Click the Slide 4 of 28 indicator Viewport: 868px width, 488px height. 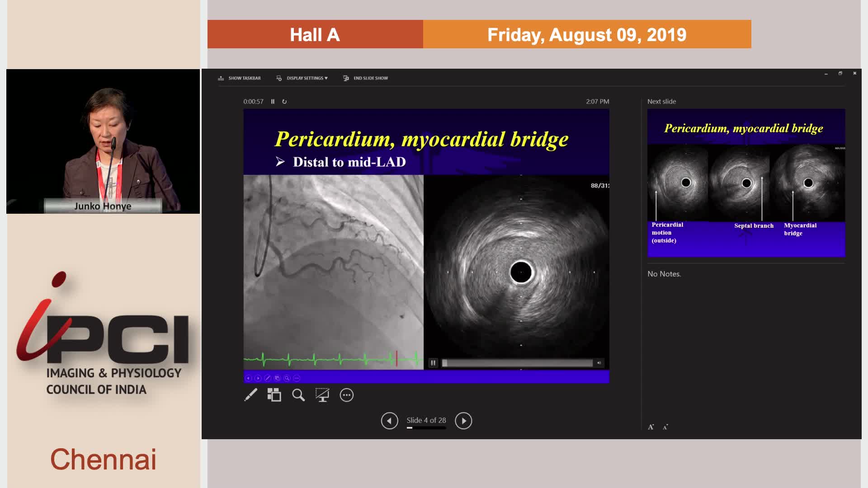click(426, 420)
